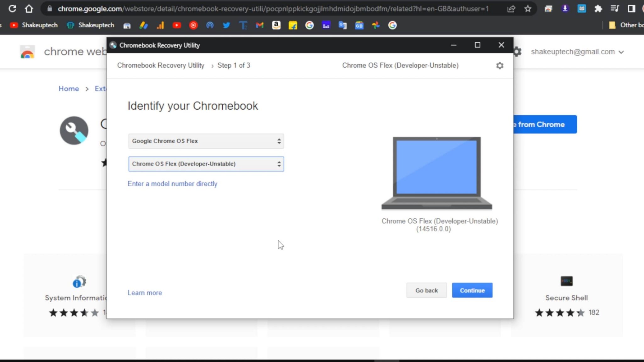
Task: Select manufacturer dropdown Google Chrome OS Flex
Action: point(206,141)
